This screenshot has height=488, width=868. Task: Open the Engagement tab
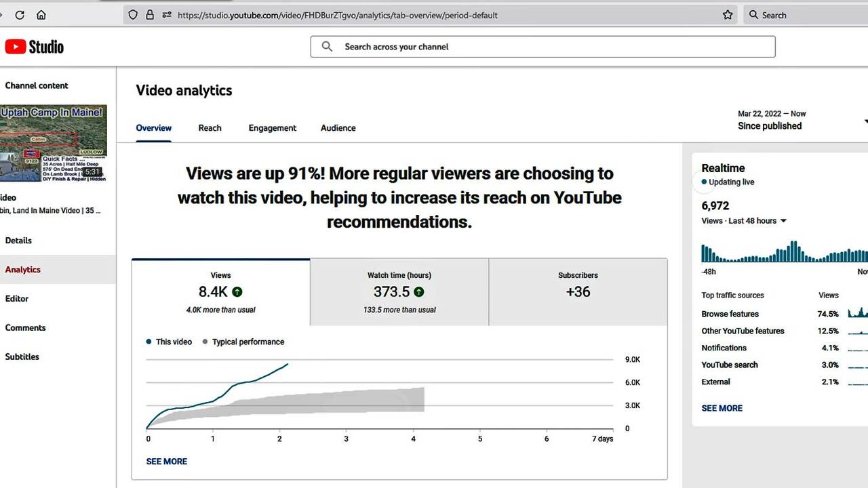point(273,128)
